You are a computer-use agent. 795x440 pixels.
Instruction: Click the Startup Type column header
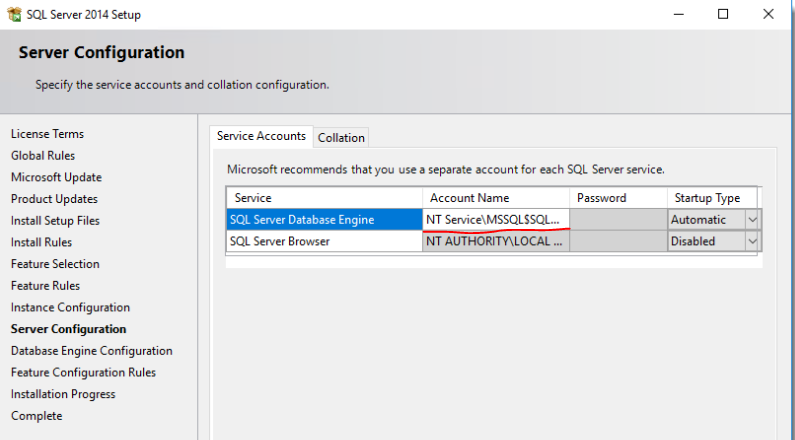pyautogui.click(x=712, y=198)
